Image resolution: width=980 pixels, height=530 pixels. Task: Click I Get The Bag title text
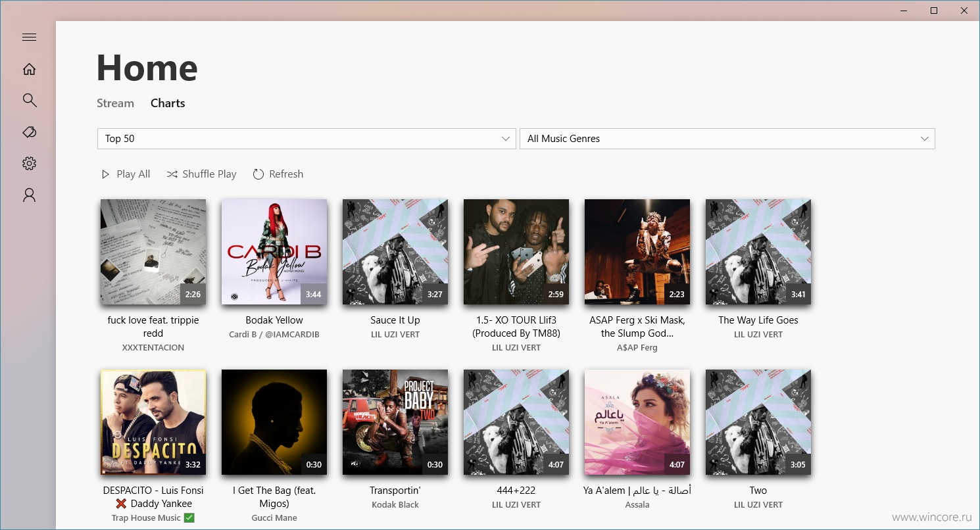pos(274,497)
